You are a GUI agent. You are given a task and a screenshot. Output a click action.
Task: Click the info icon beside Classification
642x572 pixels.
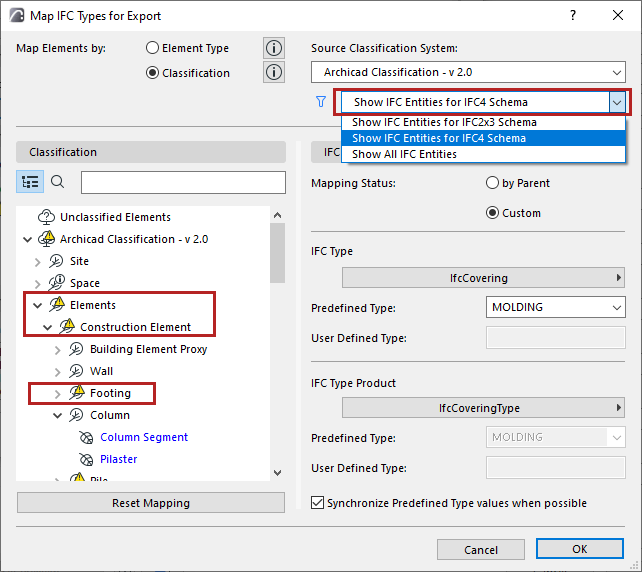(274, 72)
